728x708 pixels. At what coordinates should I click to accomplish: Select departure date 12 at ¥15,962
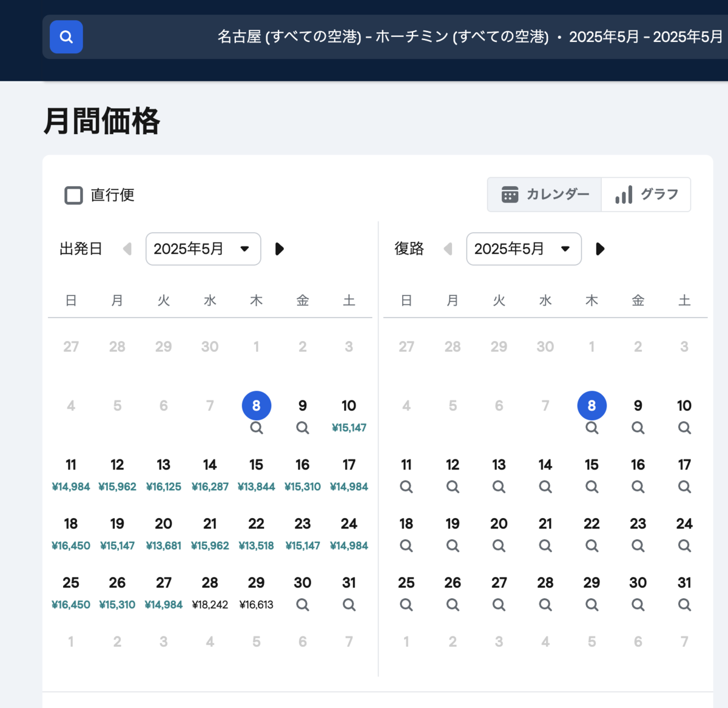tap(117, 474)
